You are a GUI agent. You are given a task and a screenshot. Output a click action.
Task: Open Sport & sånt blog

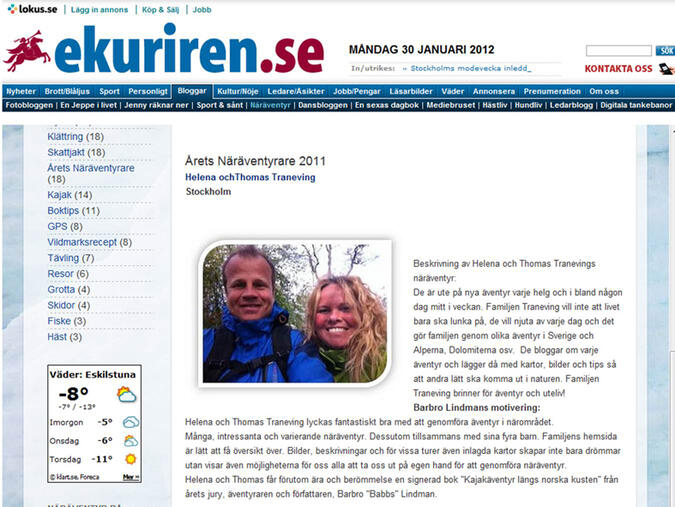click(x=220, y=105)
